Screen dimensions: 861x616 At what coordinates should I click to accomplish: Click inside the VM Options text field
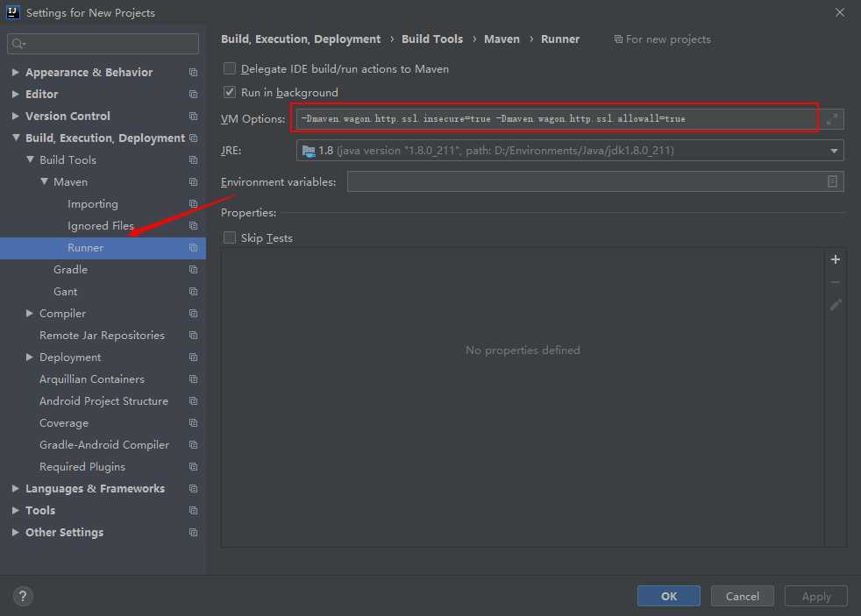(x=558, y=119)
